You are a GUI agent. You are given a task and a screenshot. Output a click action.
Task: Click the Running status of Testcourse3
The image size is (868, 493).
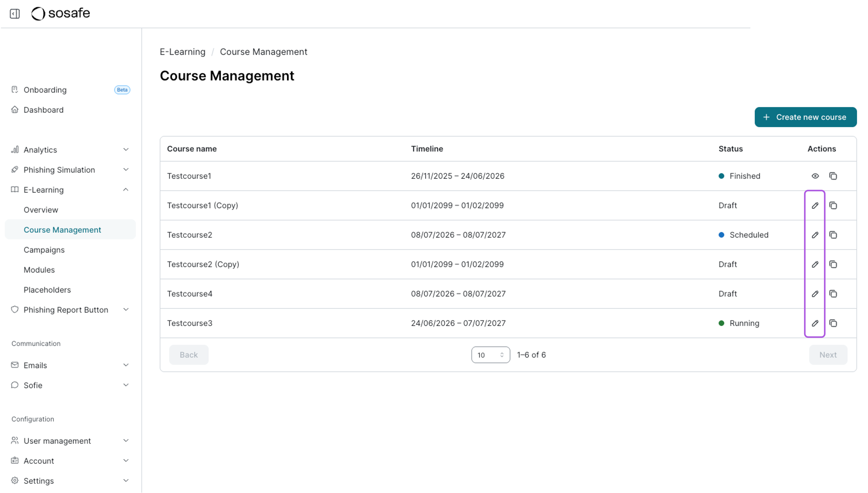pyautogui.click(x=739, y=323)
